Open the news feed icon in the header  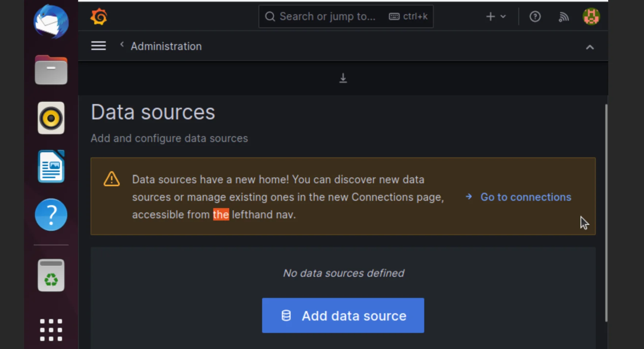click(x=563, y=16)
